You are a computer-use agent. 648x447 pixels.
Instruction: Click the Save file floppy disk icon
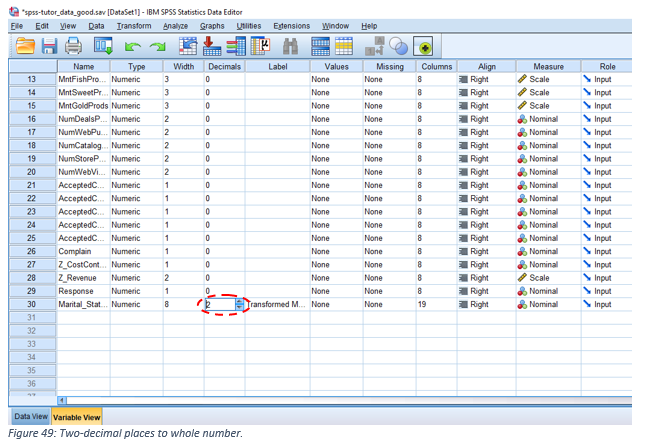click(48, 46)
